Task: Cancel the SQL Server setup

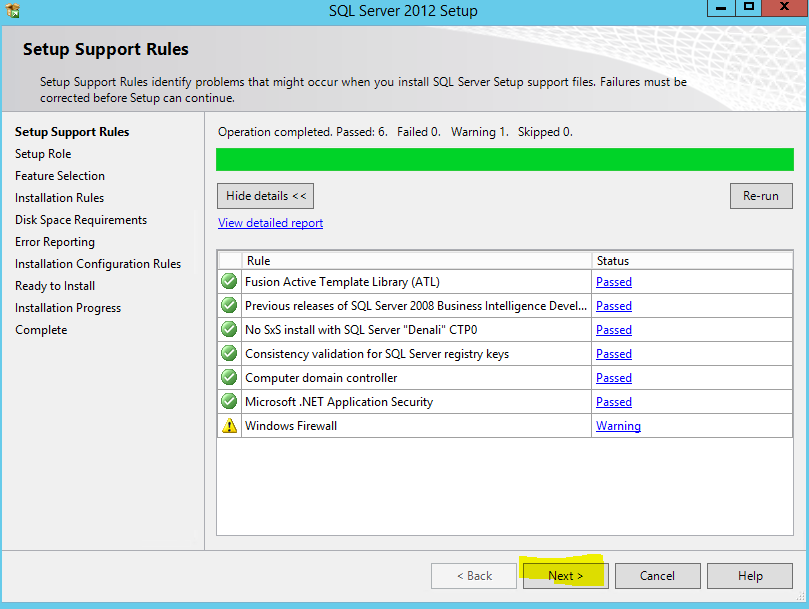Action: coord(657,575)
